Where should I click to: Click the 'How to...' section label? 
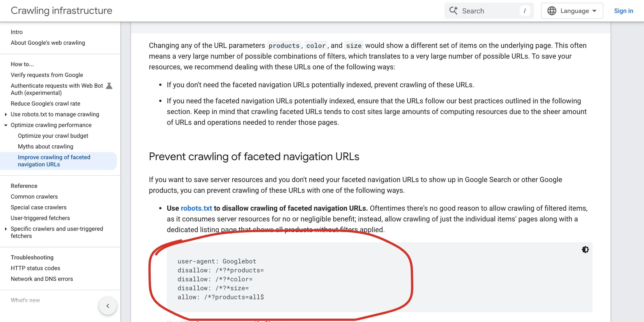tap(22, 64)
